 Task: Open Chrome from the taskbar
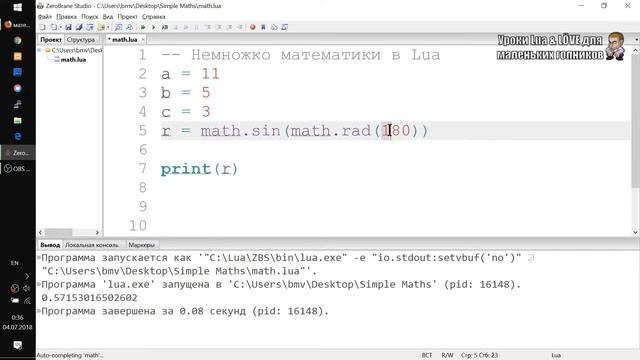18,40
